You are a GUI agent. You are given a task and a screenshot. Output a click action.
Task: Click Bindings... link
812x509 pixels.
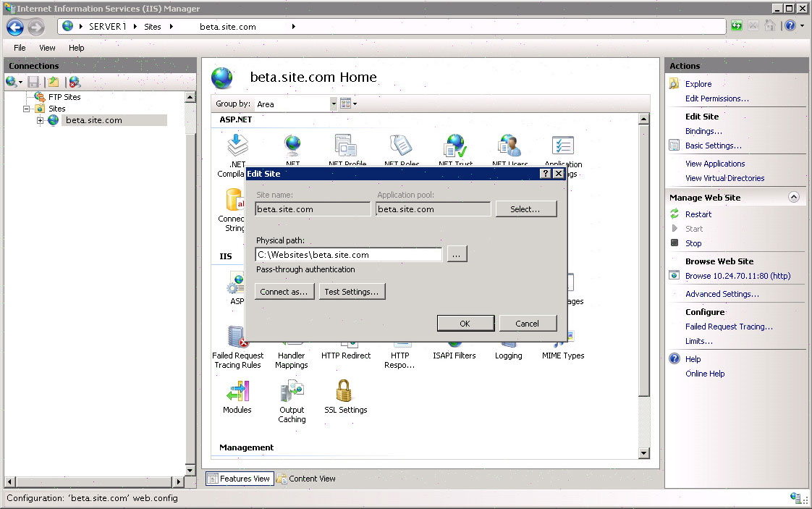click(x=703, y=131)
